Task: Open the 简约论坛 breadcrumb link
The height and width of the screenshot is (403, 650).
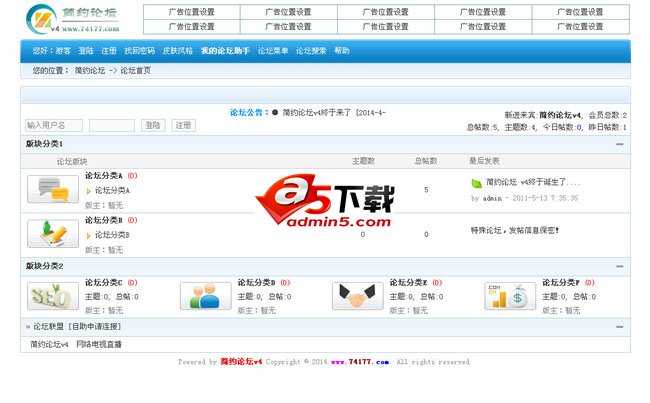Action: pos(90,70)
